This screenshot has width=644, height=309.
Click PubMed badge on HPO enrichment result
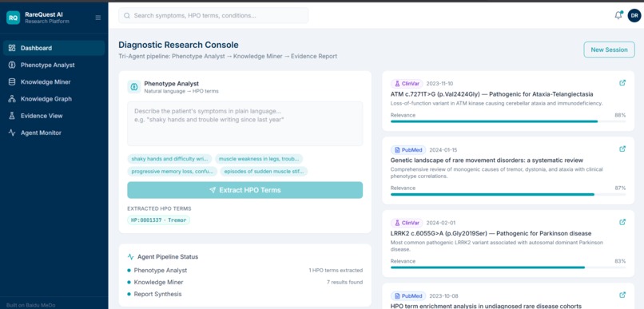pos(408,296)
